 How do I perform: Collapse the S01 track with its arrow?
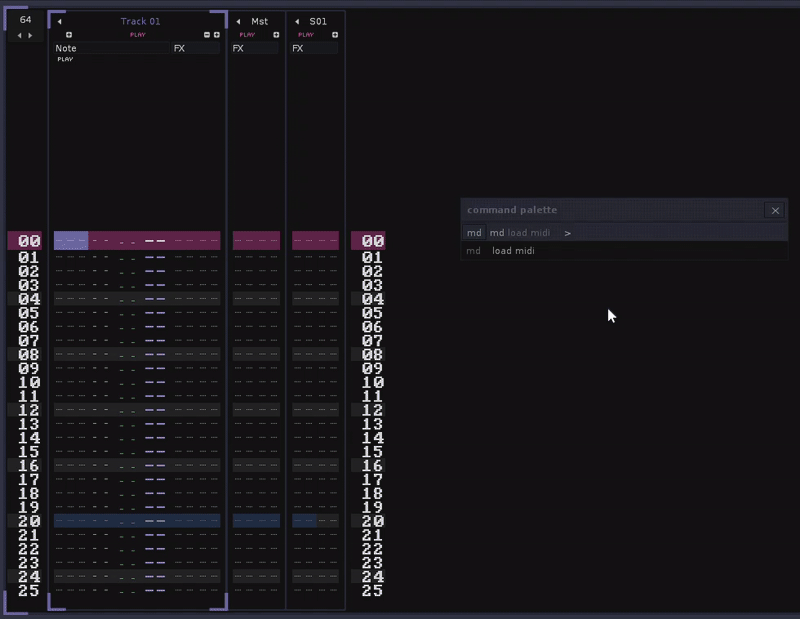[x=297, y=21]
